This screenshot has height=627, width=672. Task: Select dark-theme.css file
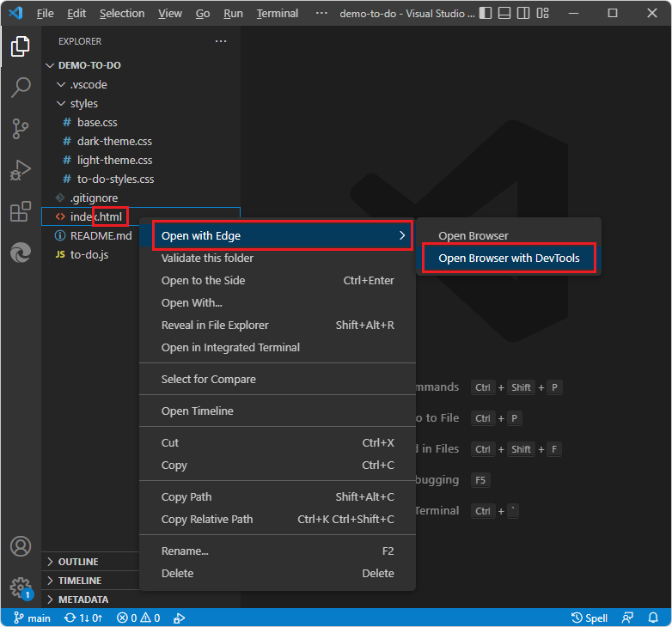click(141, 141)
